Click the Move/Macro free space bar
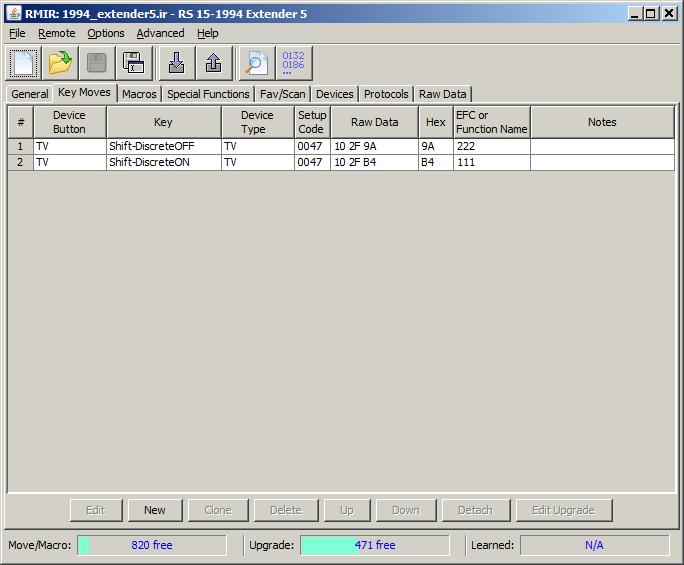The height and width of the screenshot is (565, 684). point(151,545)
